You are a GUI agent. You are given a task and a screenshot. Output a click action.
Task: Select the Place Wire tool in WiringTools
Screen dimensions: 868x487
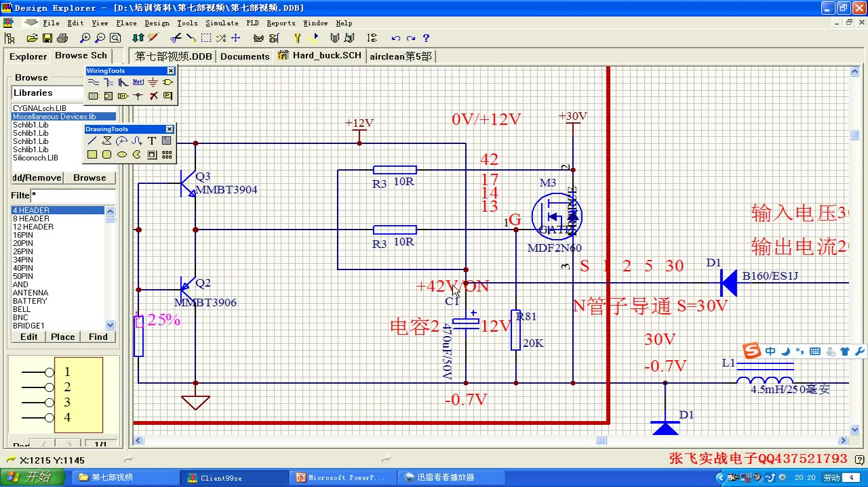click(93, 82)
